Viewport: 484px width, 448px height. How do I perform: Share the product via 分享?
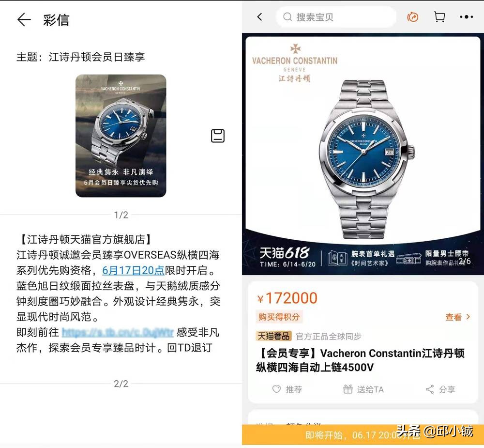(440, 389)
